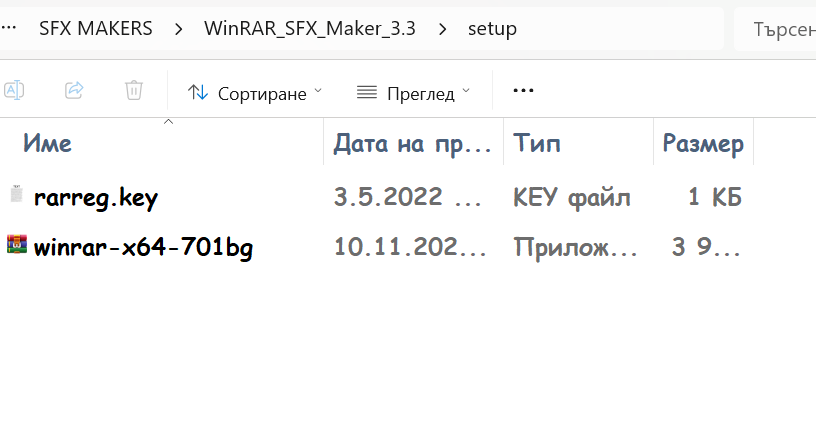
Task: Expand the chevron after WinRAR_SFX_Maker_3.3
Action: tap(442, 29)
